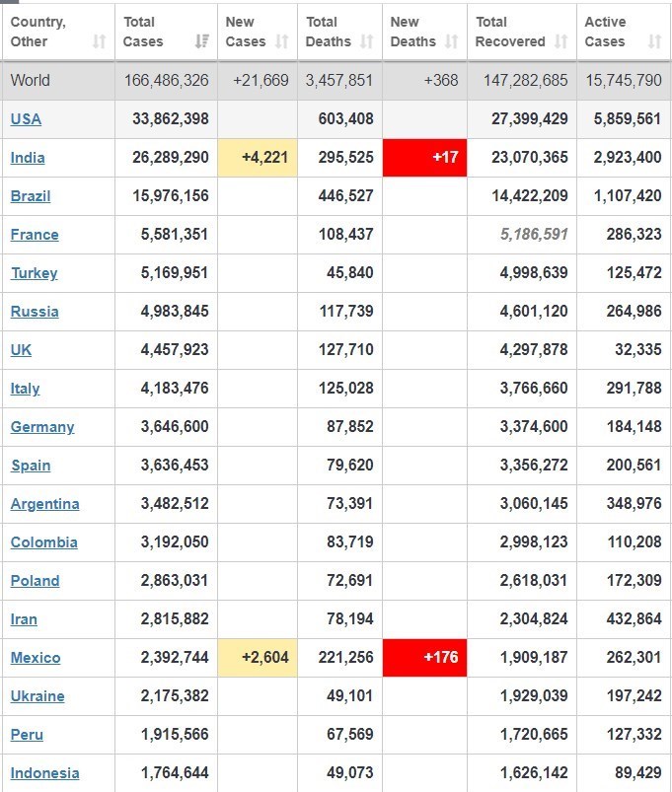Screen dimensions: 672x792
Task: Select the France link
Action: [x=35, y=235]
